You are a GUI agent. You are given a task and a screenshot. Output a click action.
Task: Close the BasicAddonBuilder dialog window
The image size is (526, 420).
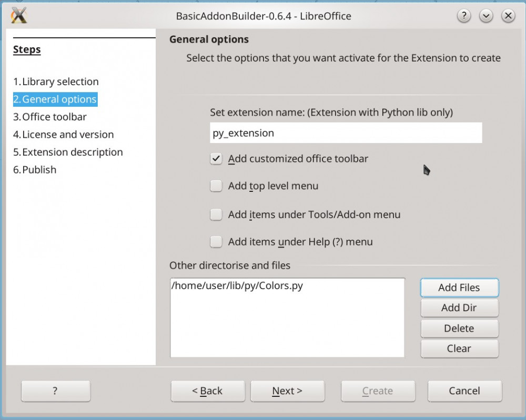tap(508, 15)
